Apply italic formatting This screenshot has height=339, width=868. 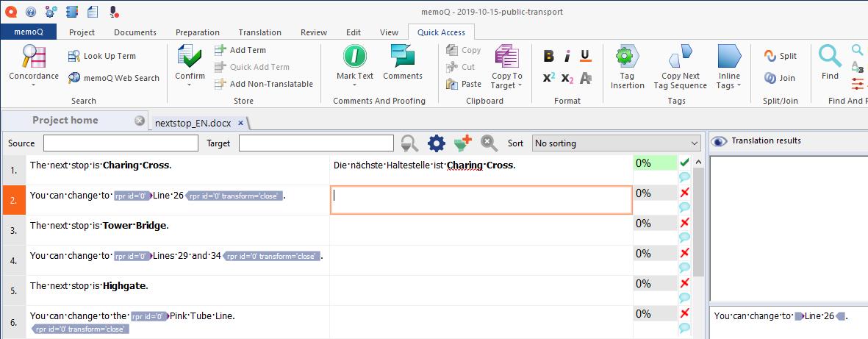567,56
